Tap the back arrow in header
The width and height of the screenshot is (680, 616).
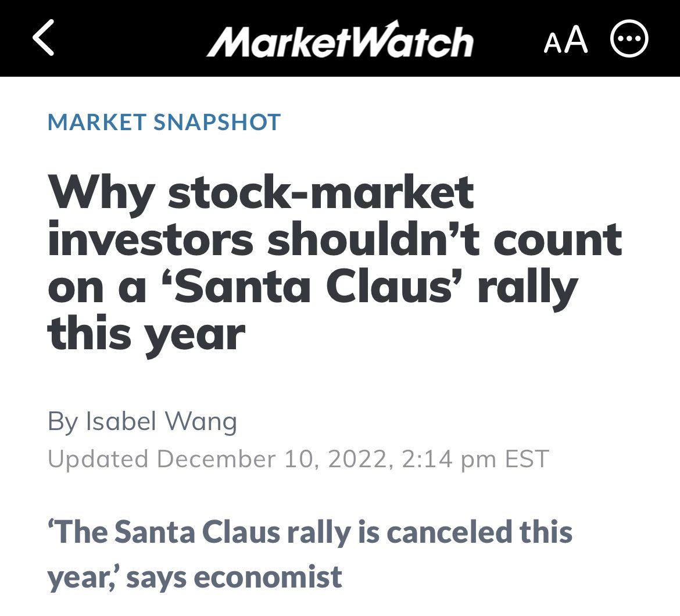(x=44, y=38)
